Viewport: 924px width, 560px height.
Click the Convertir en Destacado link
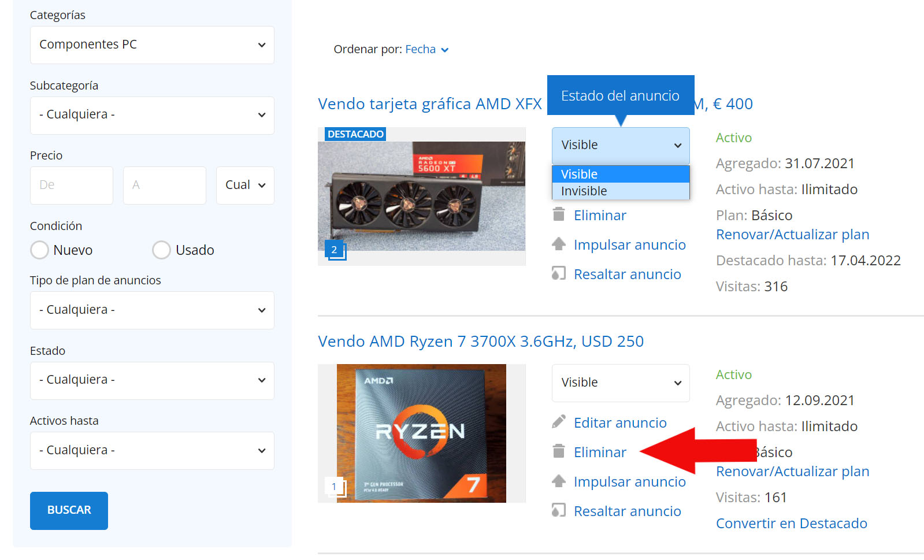[x=792, y=524]
